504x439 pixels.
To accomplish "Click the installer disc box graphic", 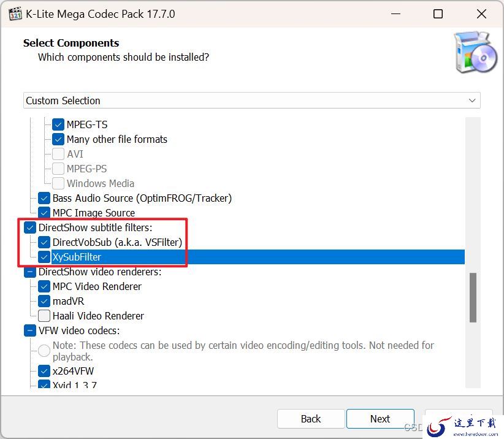I will (x=476, y=52).
